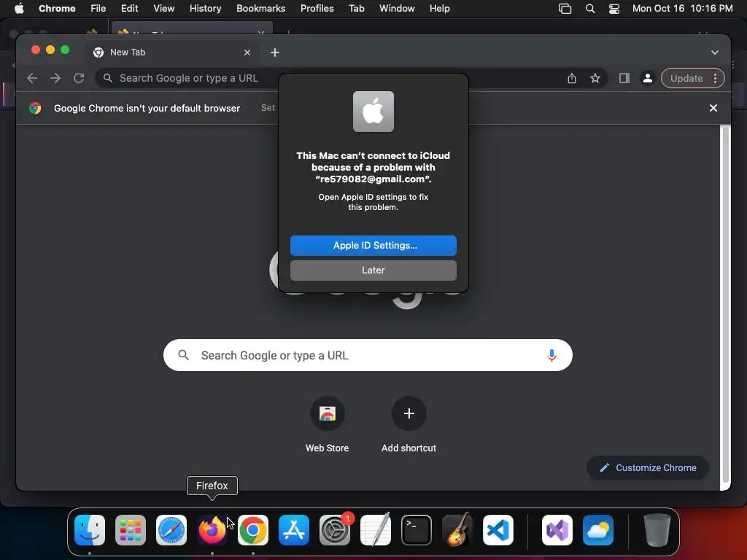Open Control Center in menu bar

tap(614, 9)
